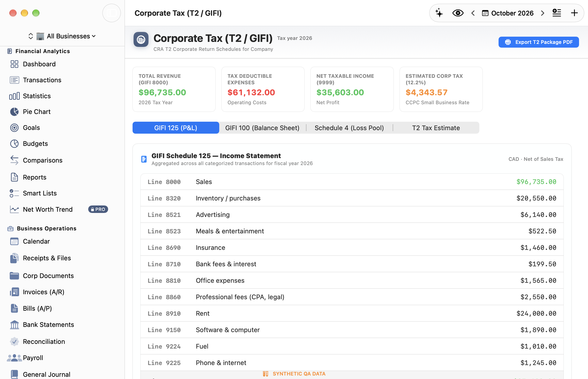This screenshot has height=379, width=588.
Task: Toggle the eye visibility icon
Action: tap(458, 13)
